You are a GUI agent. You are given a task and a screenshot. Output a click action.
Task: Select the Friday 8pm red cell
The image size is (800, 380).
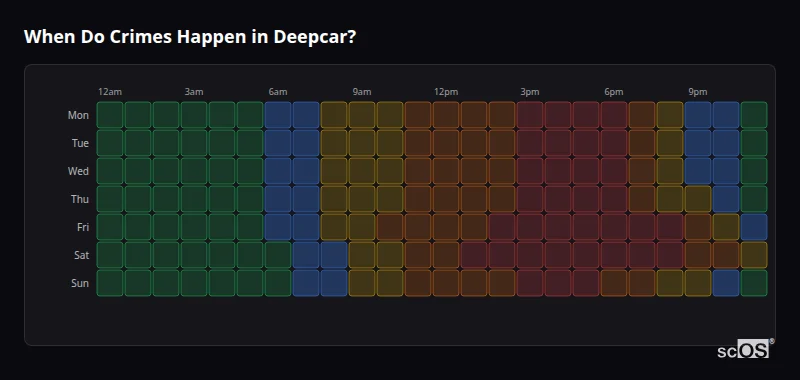click(x=670, y=227)
